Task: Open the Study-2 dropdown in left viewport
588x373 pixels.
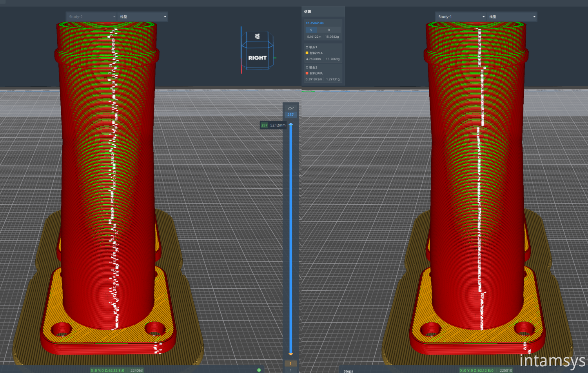Action: coord(92,16)
